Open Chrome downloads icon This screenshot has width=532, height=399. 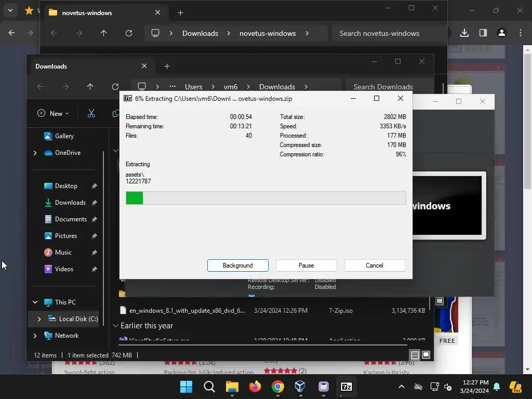tap(464, 33)
